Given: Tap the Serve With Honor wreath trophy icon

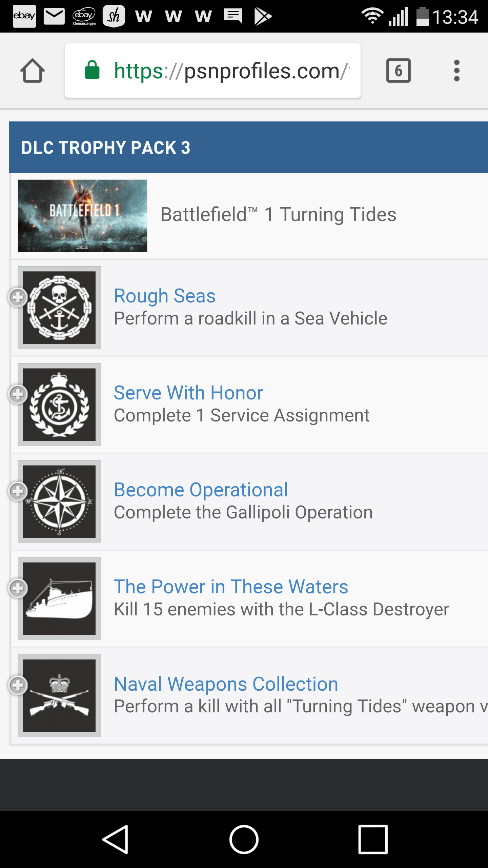Looking at the screenshot, I should click(x=59, y=405).
